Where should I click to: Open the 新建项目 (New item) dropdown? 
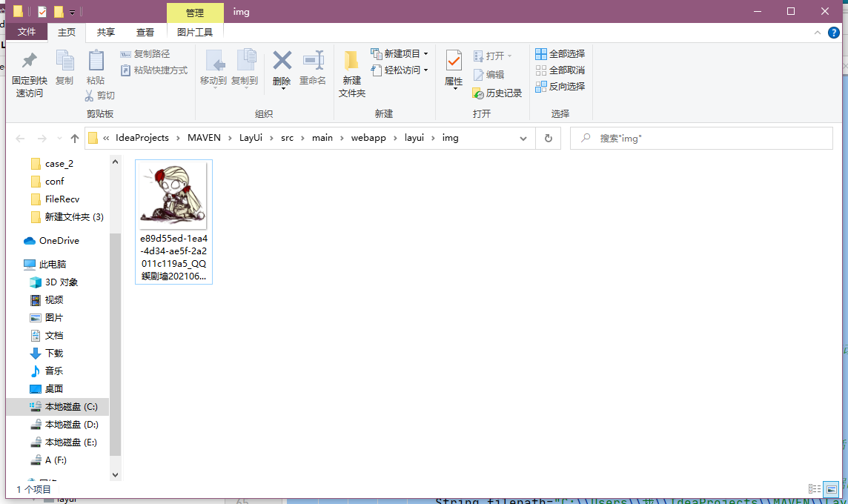[x=400, y=53]
